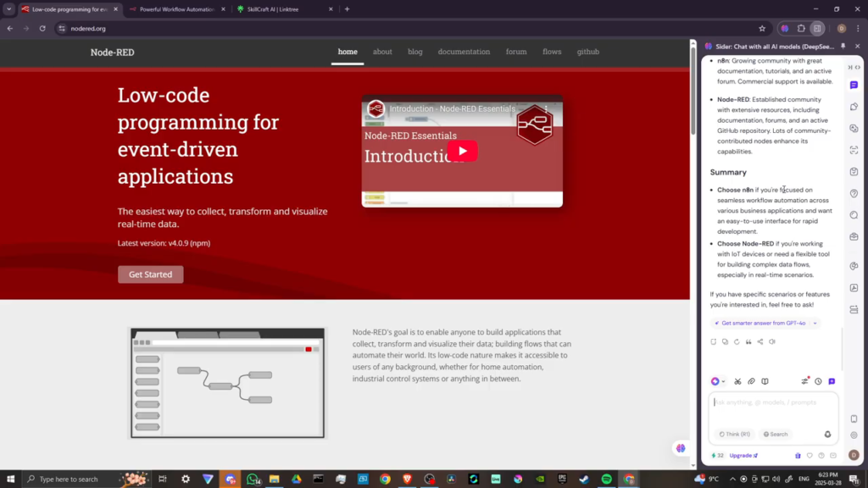868x488 pixels.
Task: Click the open-book prompt library icon
Action: [x=765, y=381]
